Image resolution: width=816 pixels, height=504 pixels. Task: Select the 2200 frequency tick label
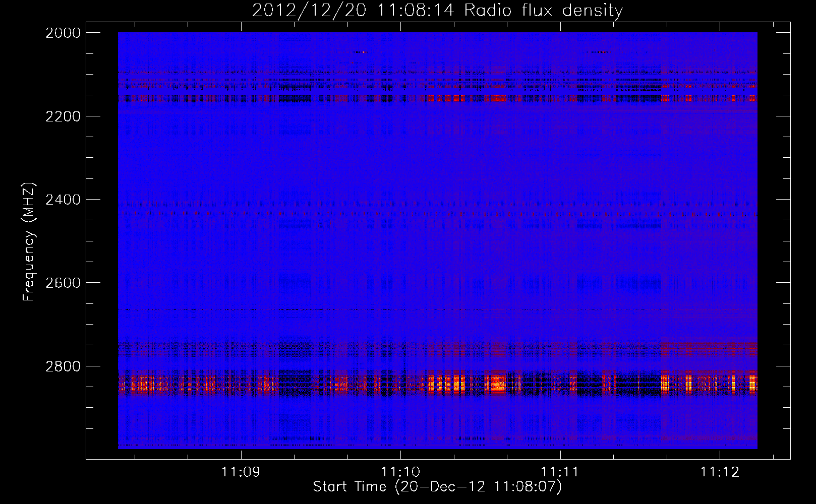point(63,116)
